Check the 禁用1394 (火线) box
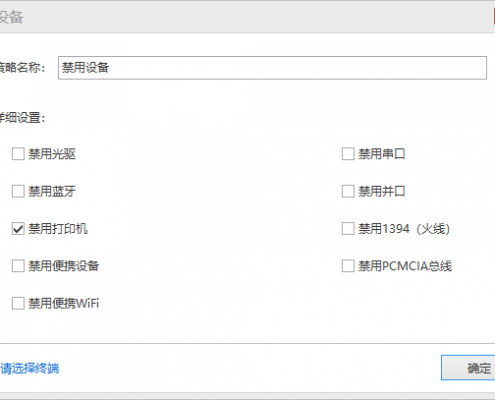 [348, 229]
